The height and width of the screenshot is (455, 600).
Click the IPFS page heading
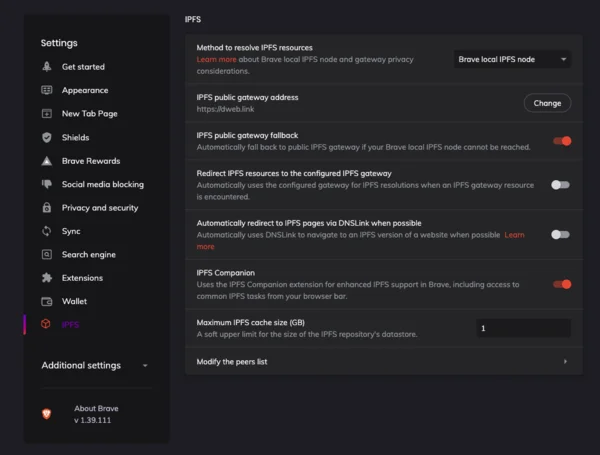193,19
